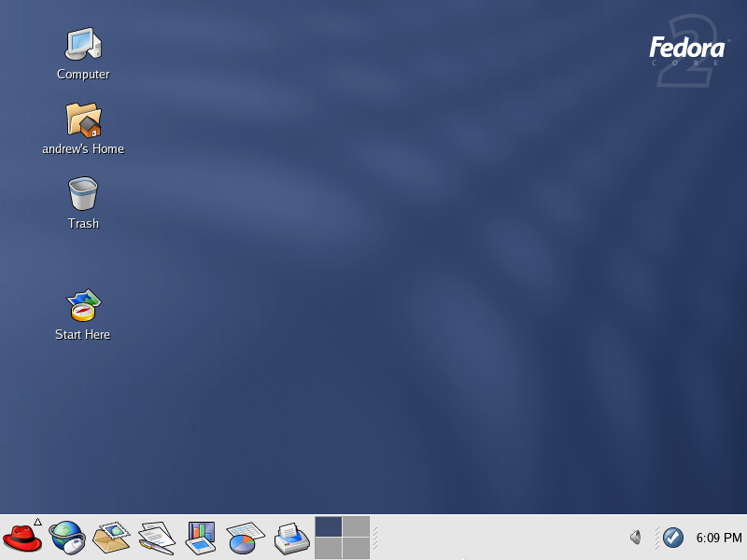Open the OpenOffice Impress presentation launcher
Screen dimensions: 747x560
pyautogui.click(x=201, y=538)
